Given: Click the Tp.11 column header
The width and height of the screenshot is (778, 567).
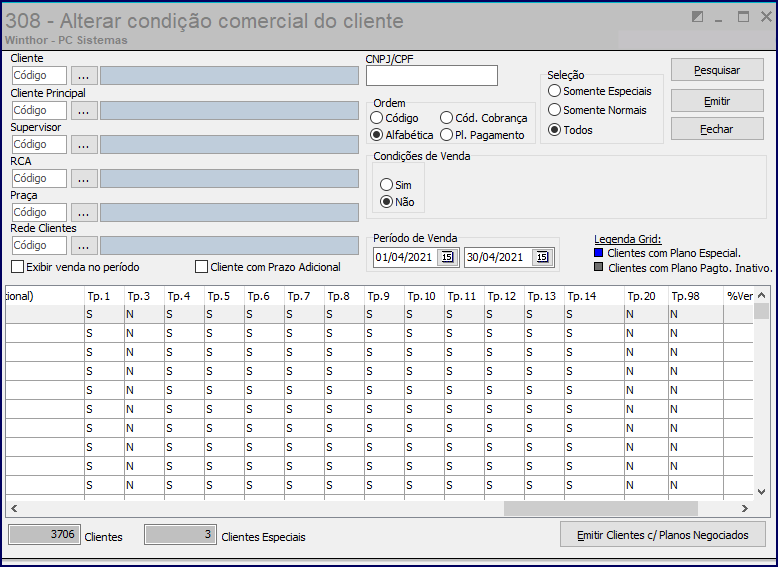Looking at the screenshot, I should (x=464, y=296).
